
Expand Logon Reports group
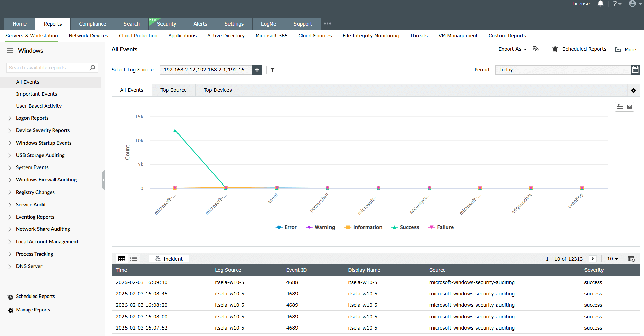tap(10, 118)
